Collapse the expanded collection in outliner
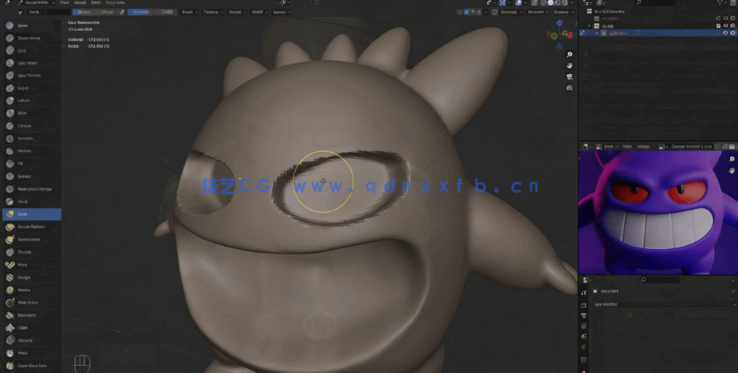The height and width of the screenshot is (373, 738). coord(589,26)
